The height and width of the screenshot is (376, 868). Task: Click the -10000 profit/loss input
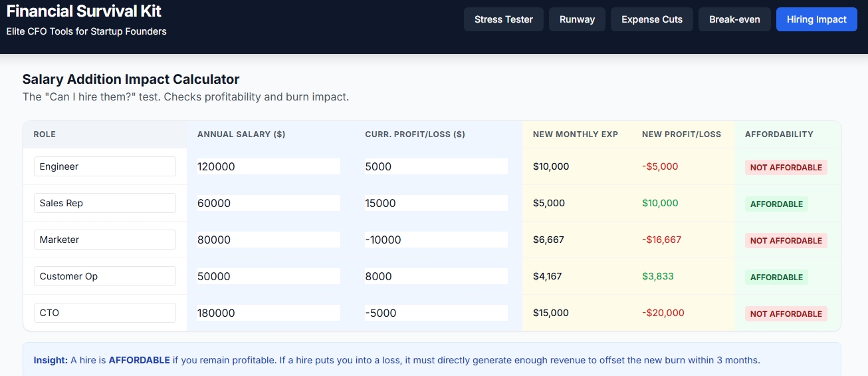click(436, 240)
